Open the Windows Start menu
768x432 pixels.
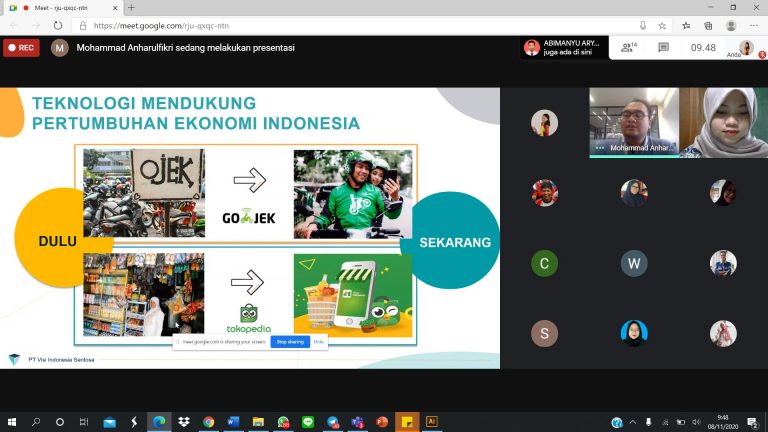click(12, 422)
